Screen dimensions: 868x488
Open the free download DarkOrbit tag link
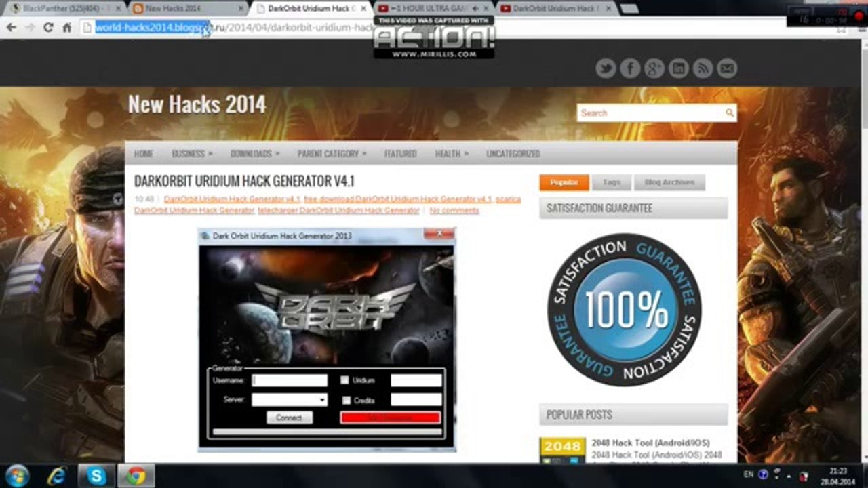coord(397,199)
